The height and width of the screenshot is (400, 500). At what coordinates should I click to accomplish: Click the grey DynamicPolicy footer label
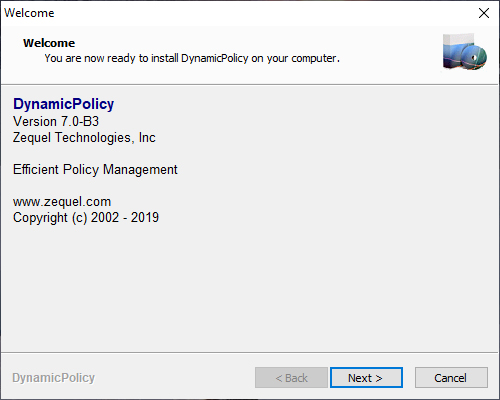point(54,378)
